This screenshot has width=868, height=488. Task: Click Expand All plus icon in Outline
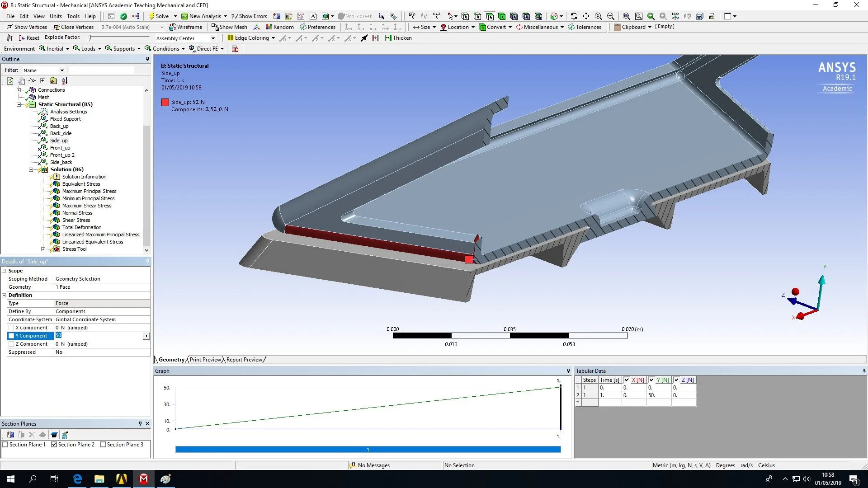[42, 81]
